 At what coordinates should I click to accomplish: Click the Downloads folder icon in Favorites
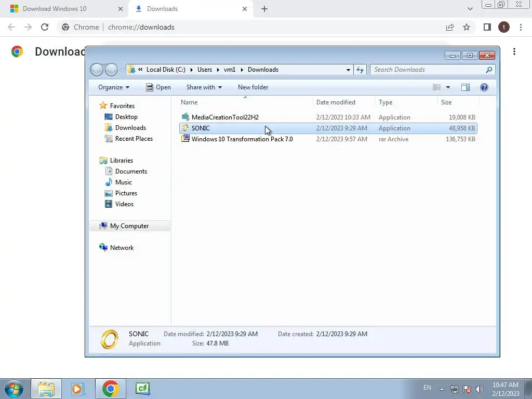pyautogui.click(x=109, y=128)
